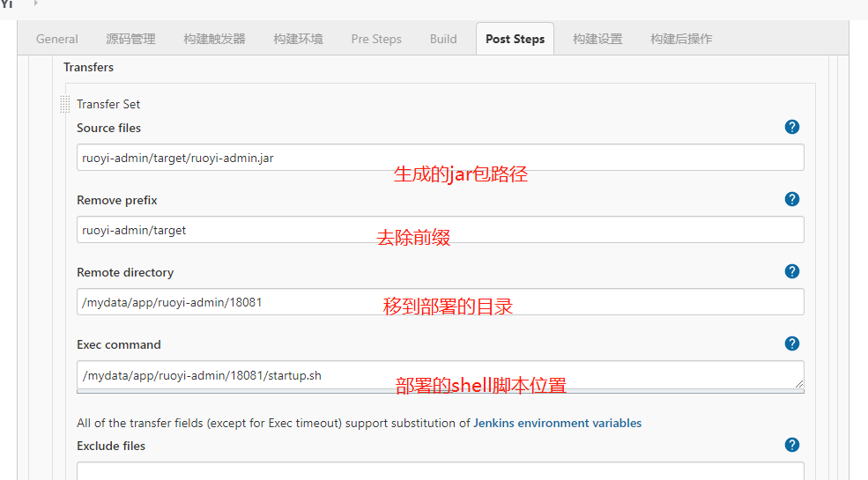
Task: Focus the Exec command text area
Action: 440,375
